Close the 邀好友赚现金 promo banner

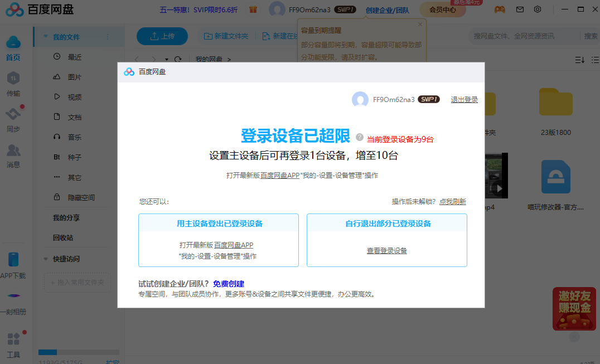[x=574, y=337]
